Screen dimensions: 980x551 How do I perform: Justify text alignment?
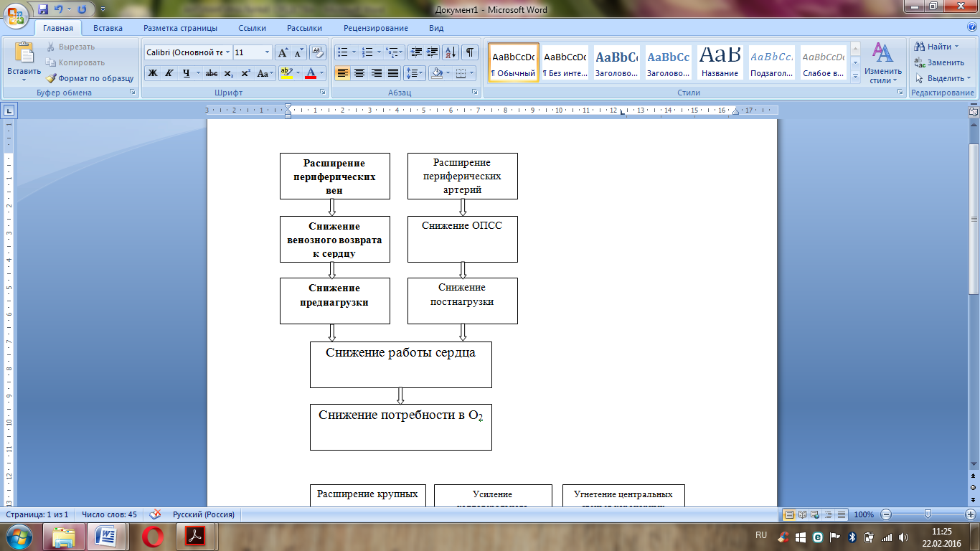coord(393,73)
